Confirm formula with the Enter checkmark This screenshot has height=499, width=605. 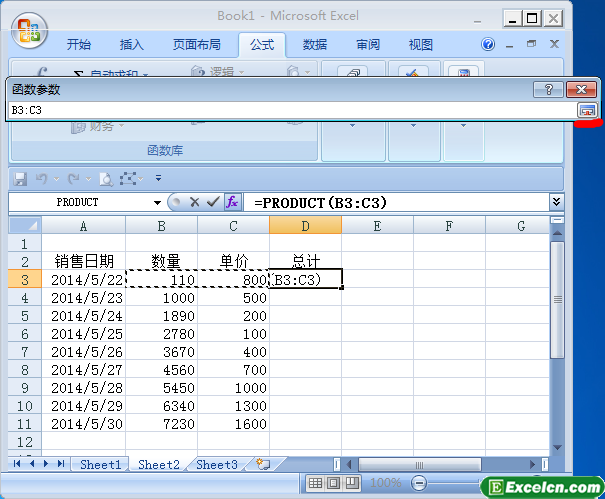click(213, 202)
